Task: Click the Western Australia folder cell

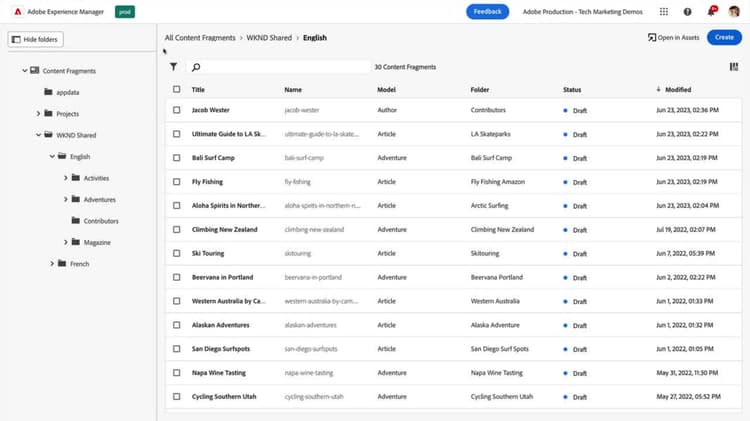Action: [x=495, y=301]
